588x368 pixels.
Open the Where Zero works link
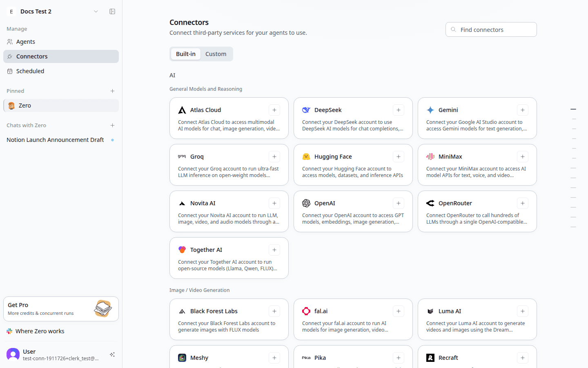point(61,331)
